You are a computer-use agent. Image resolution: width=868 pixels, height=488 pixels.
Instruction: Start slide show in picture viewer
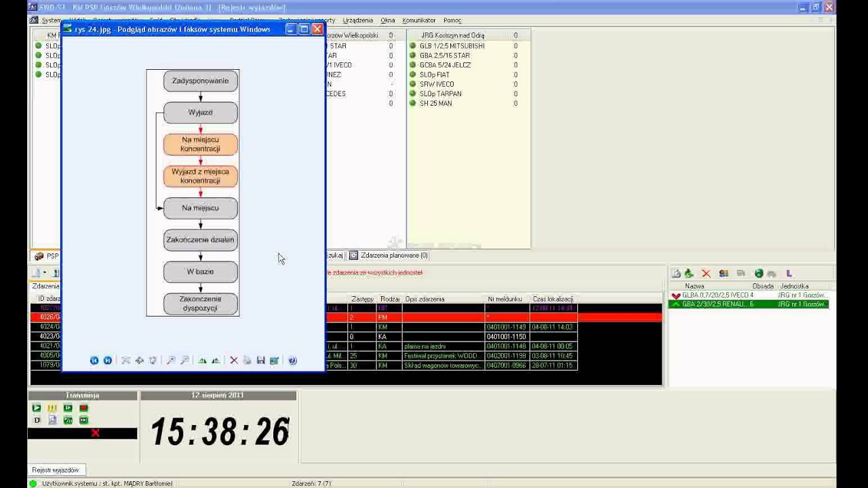[153, 361]
